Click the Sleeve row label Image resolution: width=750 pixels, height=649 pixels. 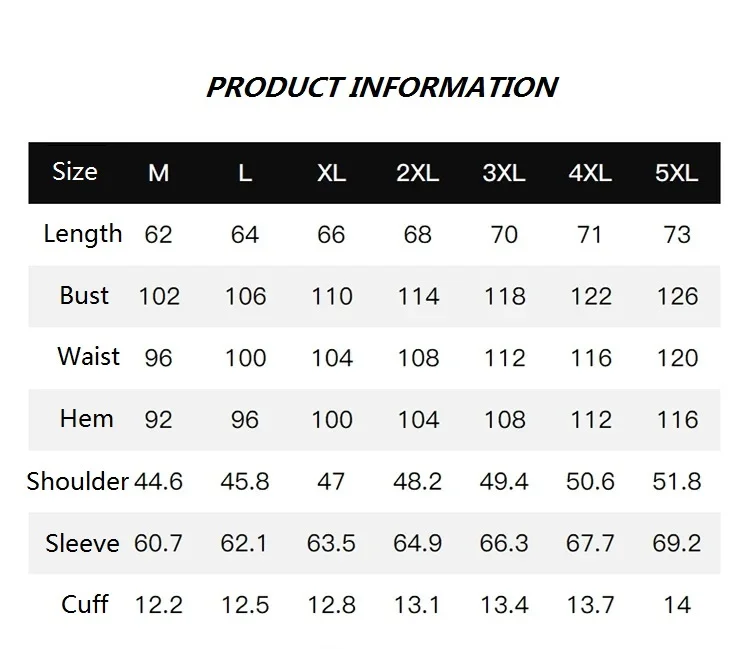pos(82,543)
